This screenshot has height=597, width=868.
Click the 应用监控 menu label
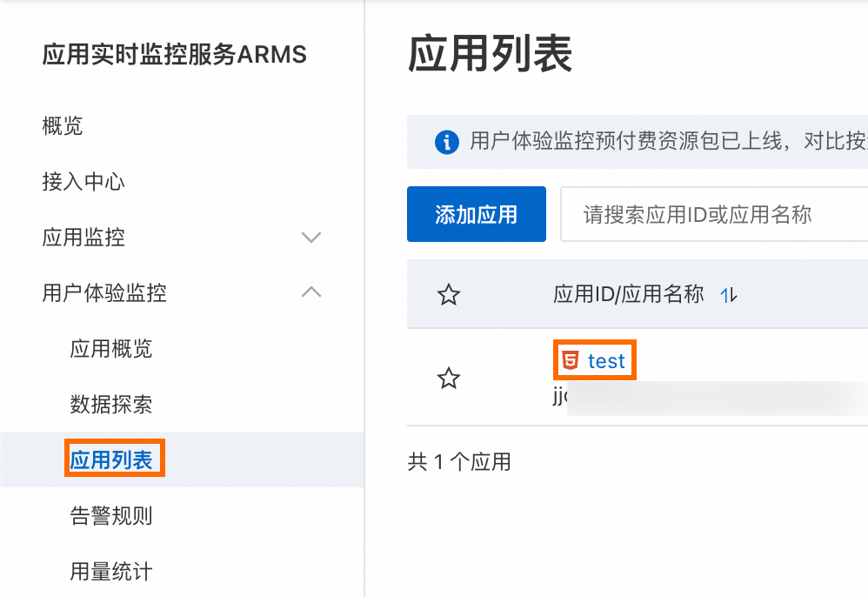[83, 238]
